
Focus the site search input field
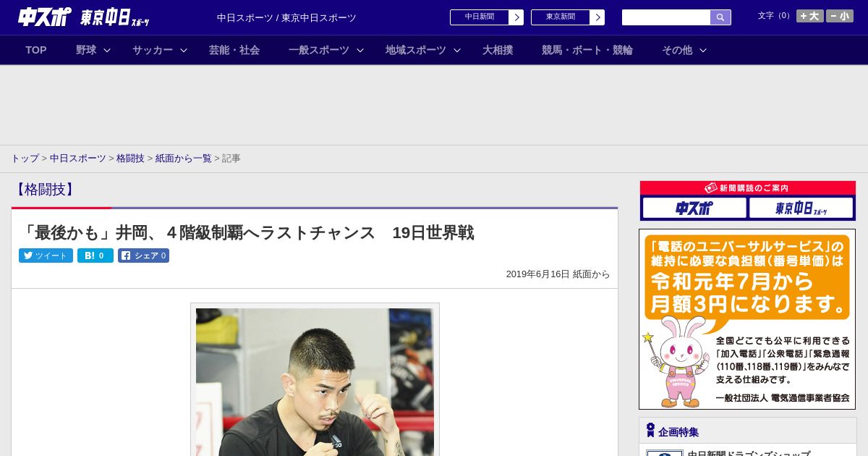coord(666,17)
